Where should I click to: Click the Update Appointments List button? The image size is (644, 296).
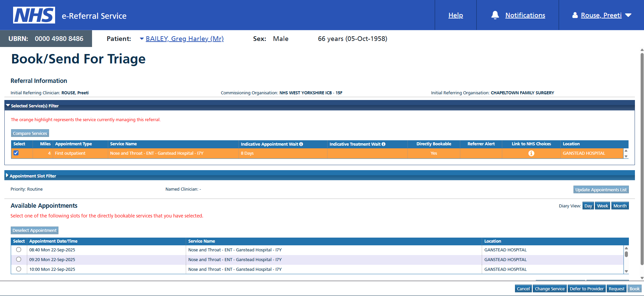tap(601, 190)
